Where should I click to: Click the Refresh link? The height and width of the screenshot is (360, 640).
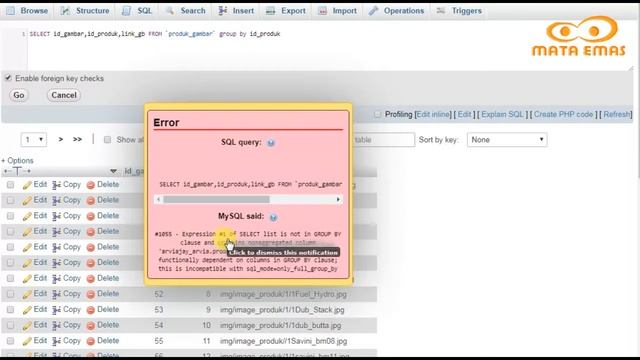point(617,115)
